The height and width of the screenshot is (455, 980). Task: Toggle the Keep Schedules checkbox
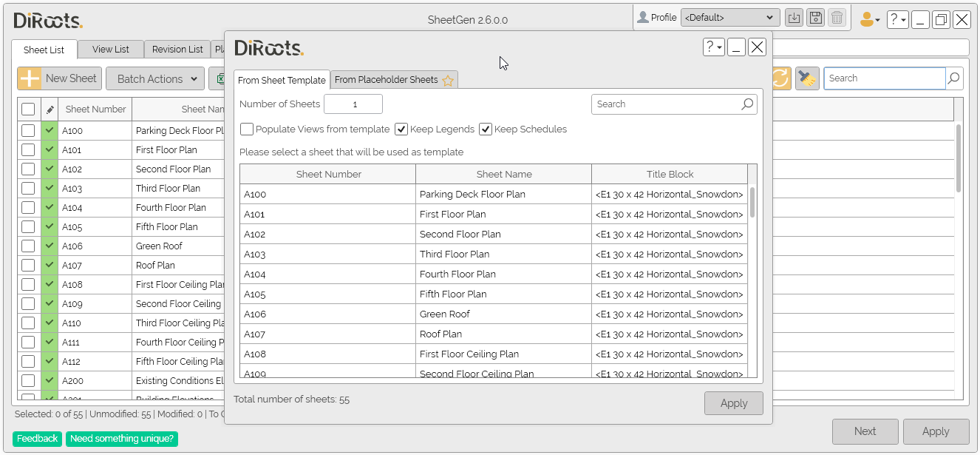tap(486, 129)
